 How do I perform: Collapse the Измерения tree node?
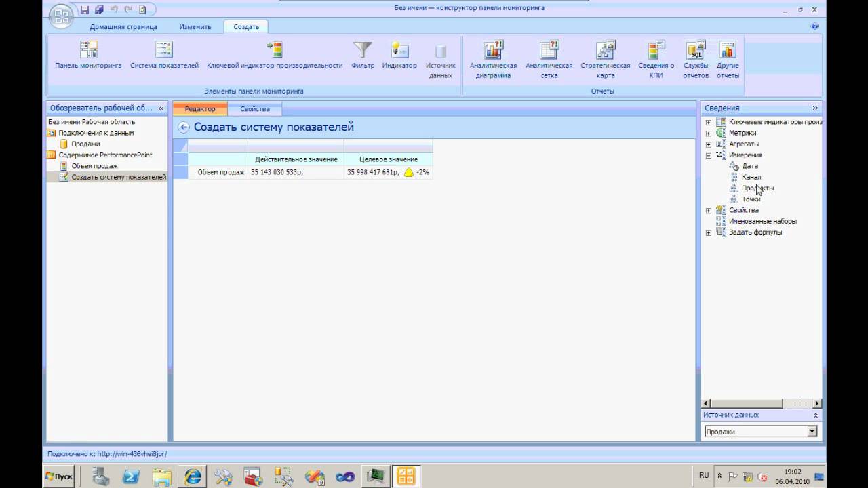pos(709,155)
